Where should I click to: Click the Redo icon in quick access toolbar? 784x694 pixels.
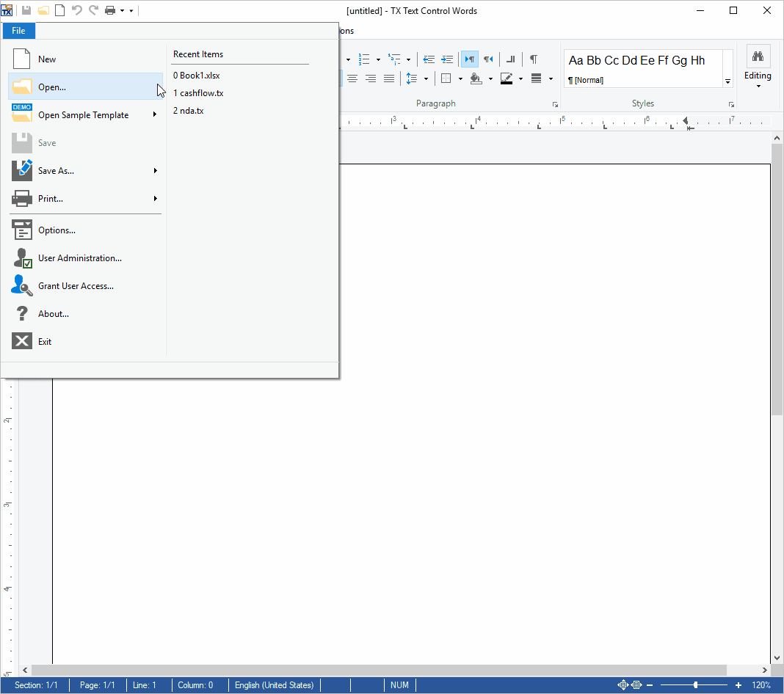[x=94, y=10]
